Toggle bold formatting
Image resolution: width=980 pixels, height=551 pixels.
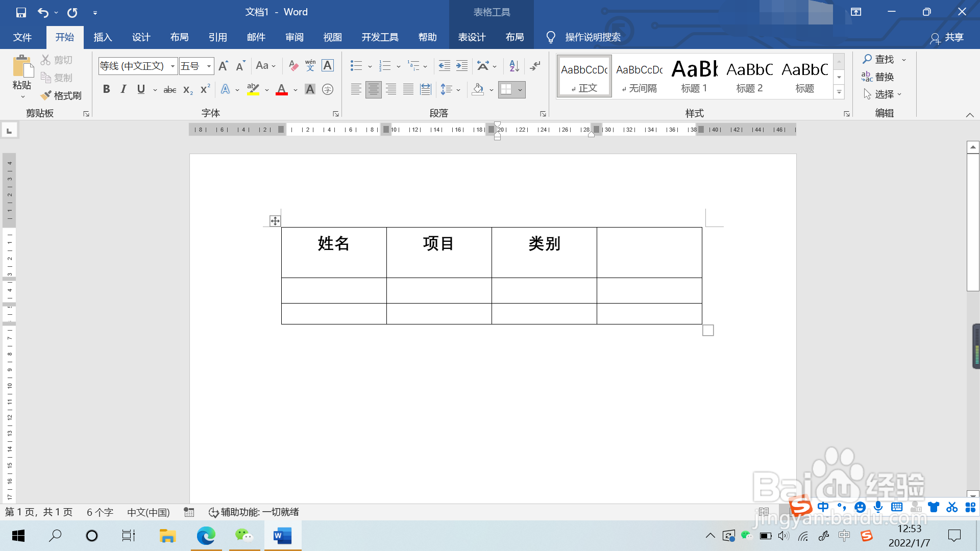pos(106,89)
